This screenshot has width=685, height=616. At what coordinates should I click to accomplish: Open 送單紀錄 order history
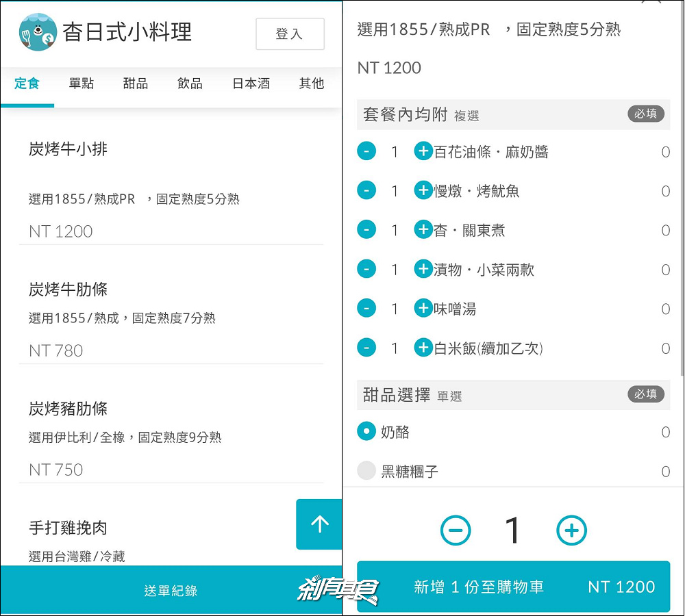click(171, 591)
